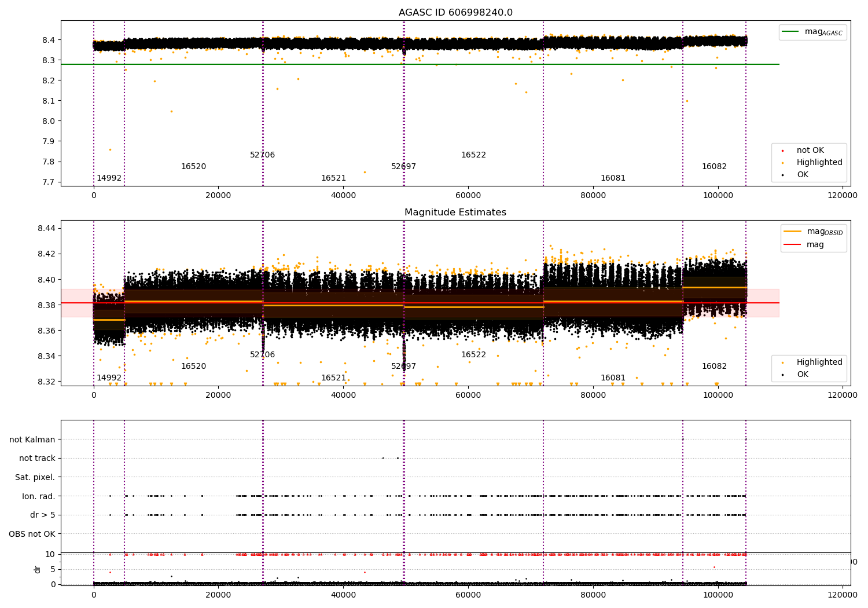Click obsid label 16082 in Magnitude Estimates panel

714,367
